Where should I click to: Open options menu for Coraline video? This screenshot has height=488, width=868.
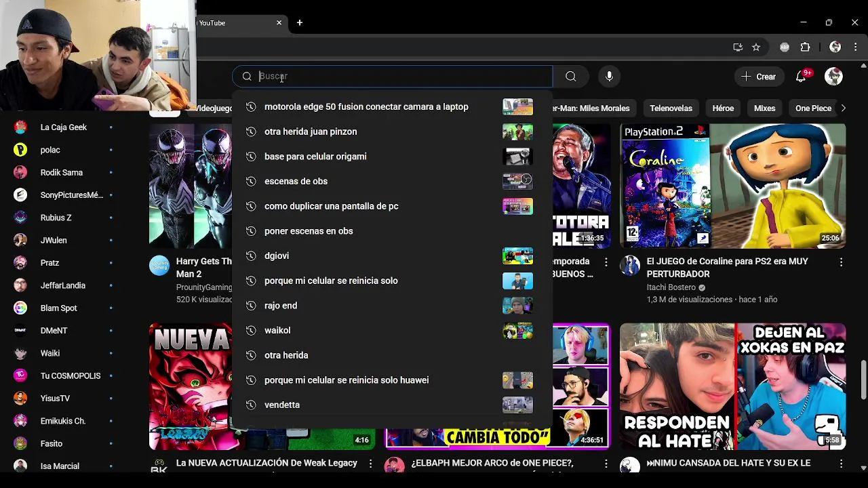click(x=841, y=262)
